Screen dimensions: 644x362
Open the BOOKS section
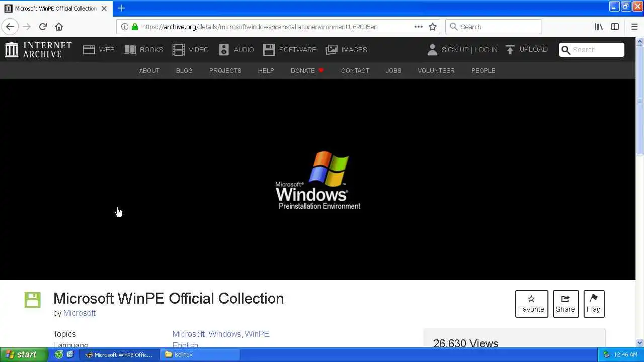143,50
